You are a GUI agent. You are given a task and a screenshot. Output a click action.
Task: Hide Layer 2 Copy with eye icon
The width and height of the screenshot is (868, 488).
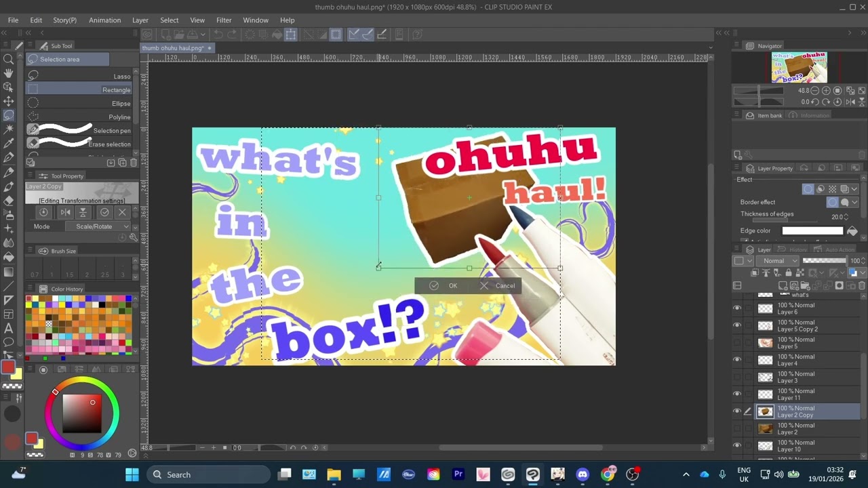point(737,411)
